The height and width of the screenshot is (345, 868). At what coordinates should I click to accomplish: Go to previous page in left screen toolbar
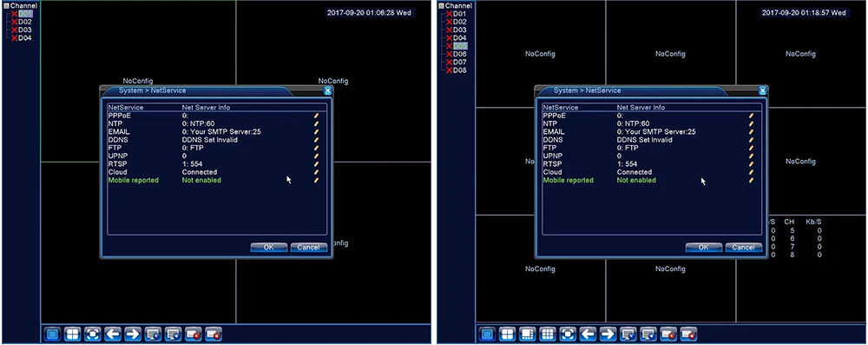pos(113,334)
